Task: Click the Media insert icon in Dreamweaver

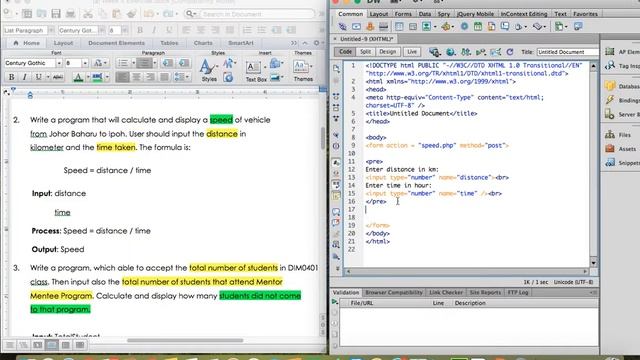Action: coord(446,27)
